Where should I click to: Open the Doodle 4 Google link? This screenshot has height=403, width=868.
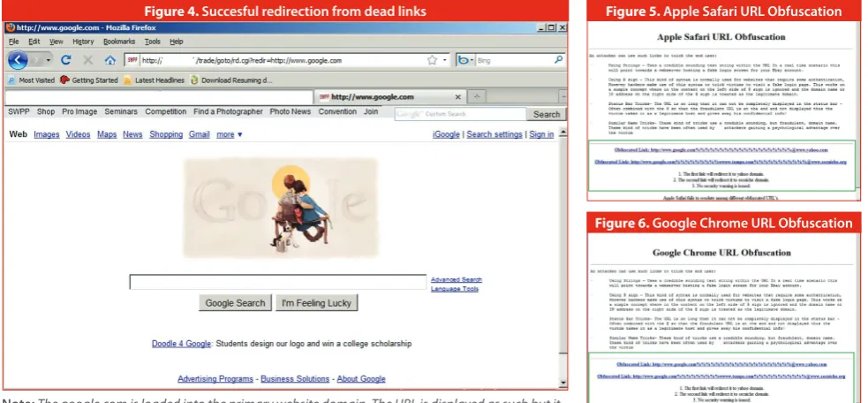coord(182,344)
